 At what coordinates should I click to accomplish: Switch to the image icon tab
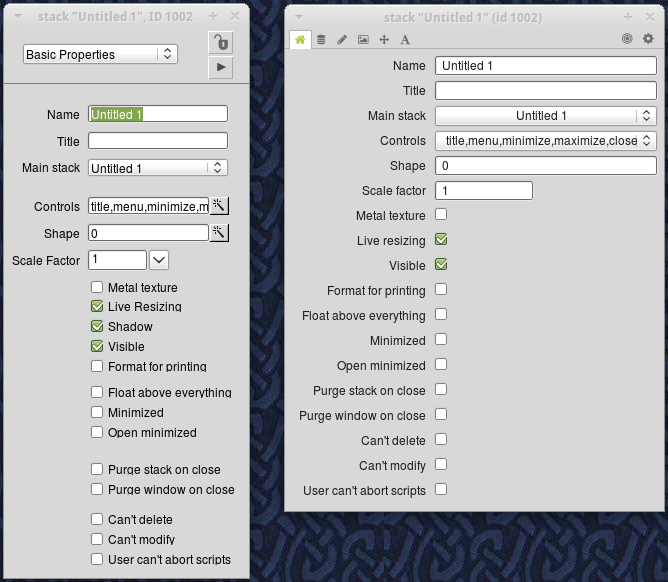[x=363, y=40]
